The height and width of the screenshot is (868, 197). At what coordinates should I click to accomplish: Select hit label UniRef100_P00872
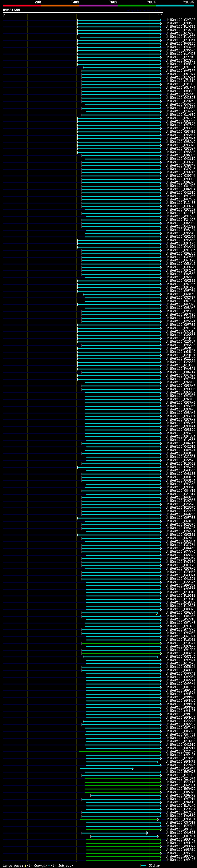pos(180,609)
